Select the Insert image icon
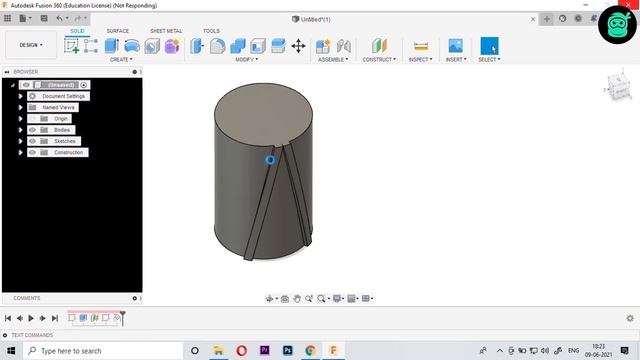640x360 pixels. coord(456,46)
